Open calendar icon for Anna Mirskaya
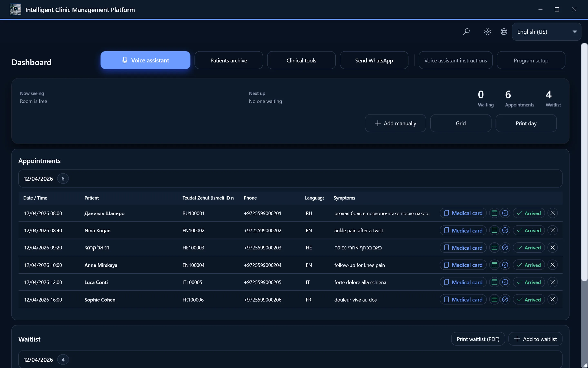Screen dimensions: 588x368 pos(494,265)
